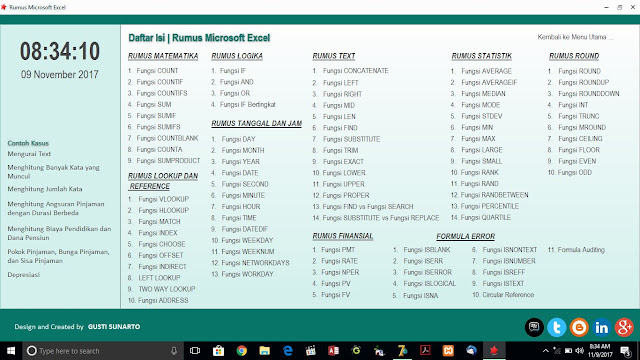Select Fungsi ROUNDDOWN entry
The image size is (640, 360).
click(589, 94)
